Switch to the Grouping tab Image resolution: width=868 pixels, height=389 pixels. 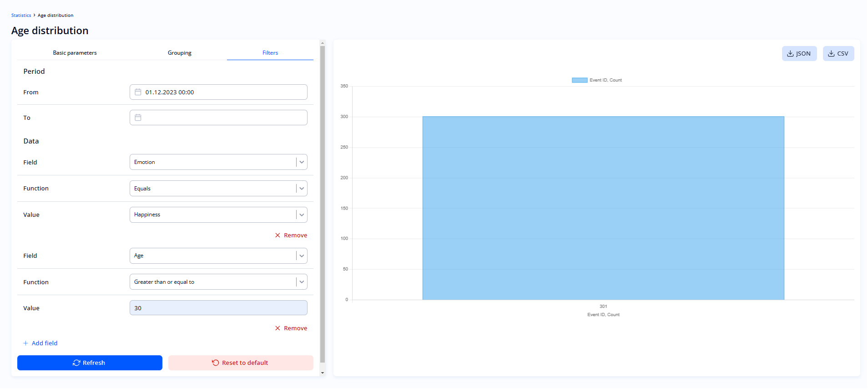click(x=179, y=53)
